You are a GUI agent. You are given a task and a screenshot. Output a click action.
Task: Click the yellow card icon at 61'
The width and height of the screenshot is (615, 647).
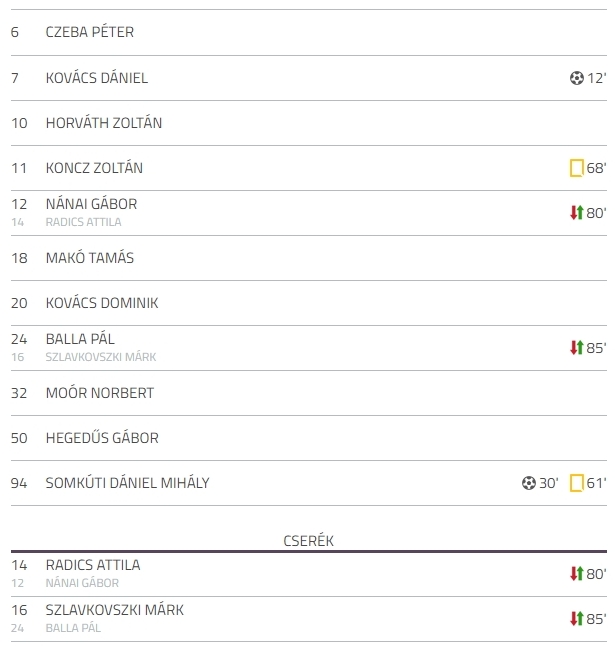(x=577, y=483)
